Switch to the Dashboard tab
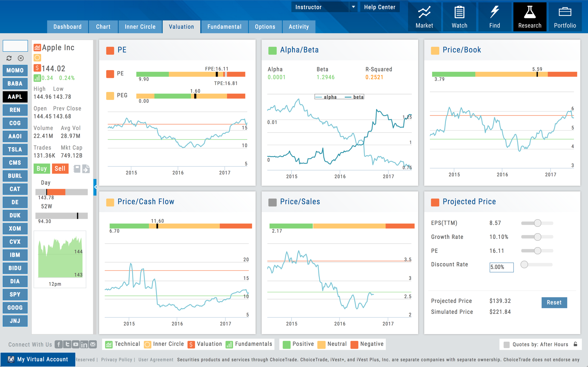The image size is (588, 367). pos(67,27)
